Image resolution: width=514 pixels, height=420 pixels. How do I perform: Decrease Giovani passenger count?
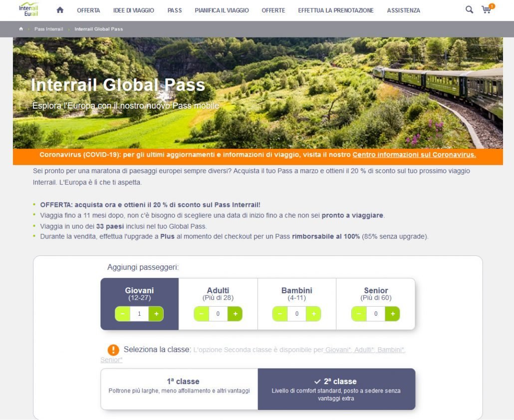(122, 314)
